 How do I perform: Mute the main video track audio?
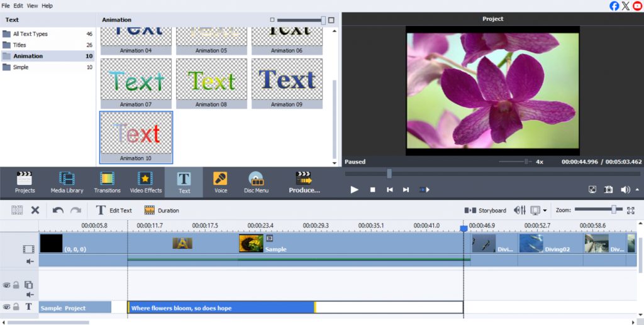(x=29, y=261)
